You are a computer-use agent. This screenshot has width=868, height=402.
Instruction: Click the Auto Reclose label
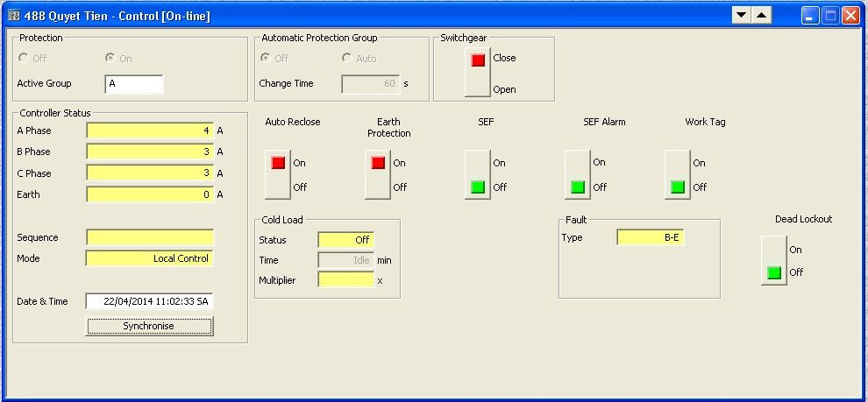click(x=292, y=122)
